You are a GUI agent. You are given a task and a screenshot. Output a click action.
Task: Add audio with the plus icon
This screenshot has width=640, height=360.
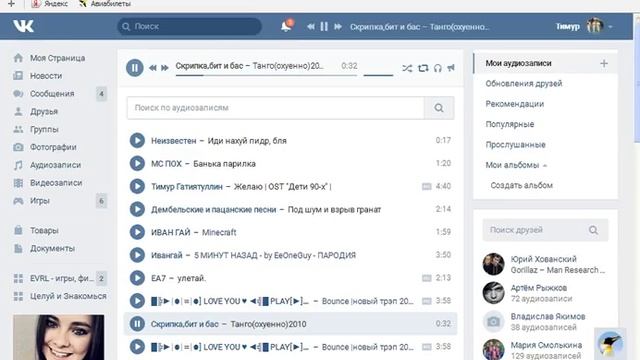pyautogui.click(x=604, y=63)
